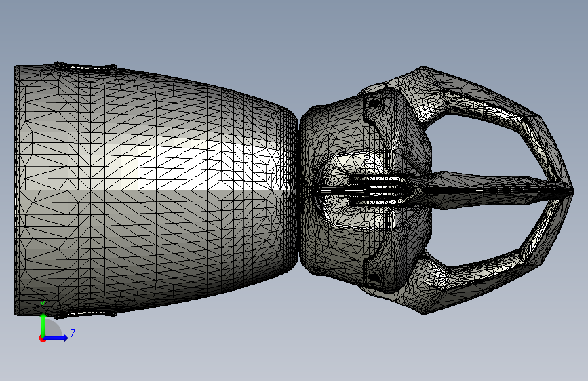The height and width of the screenshot is (381, 588).
Task: Click the red origin dot of the triad
Action: point(42,338)
